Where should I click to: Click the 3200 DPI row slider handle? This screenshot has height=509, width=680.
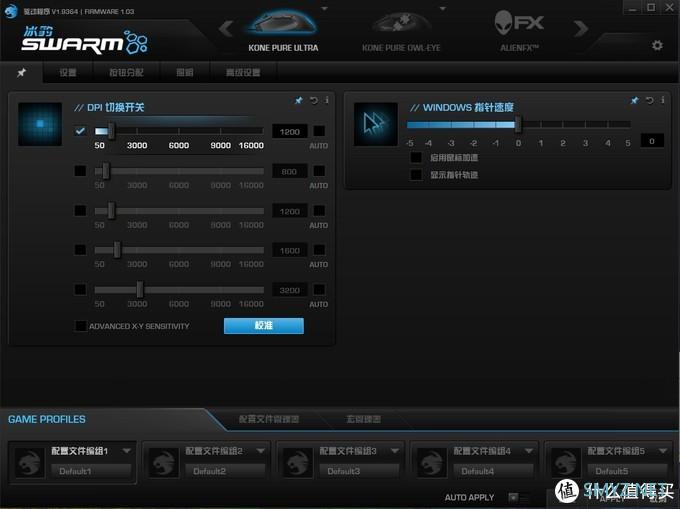[x=140, y=290]
